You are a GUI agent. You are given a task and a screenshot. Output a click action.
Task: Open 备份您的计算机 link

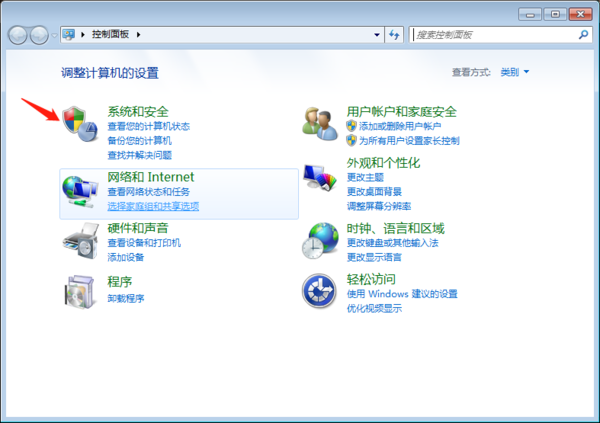pyautogui.click(x=139, y=141)
